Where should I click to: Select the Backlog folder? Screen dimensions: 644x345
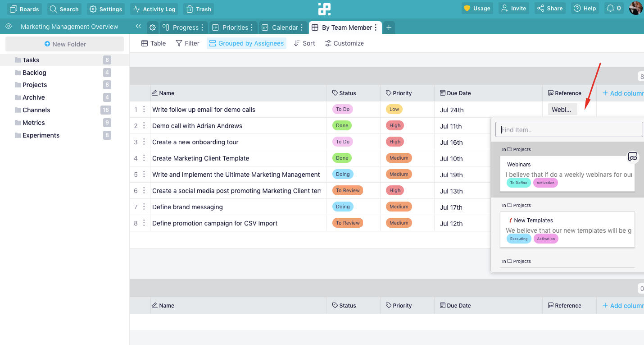pyautogui.click(x=64, y=73)
